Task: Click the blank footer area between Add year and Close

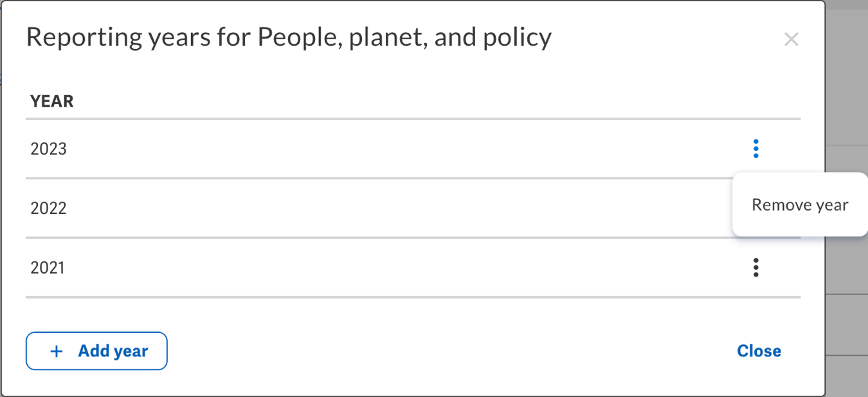Action: click(x=450, y=351)
